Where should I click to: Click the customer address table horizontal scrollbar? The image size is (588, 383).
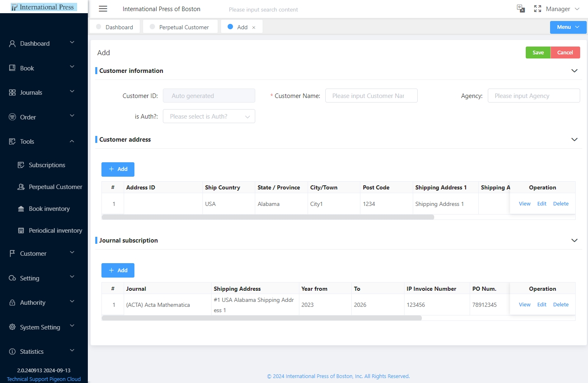(x=268, y=217)
